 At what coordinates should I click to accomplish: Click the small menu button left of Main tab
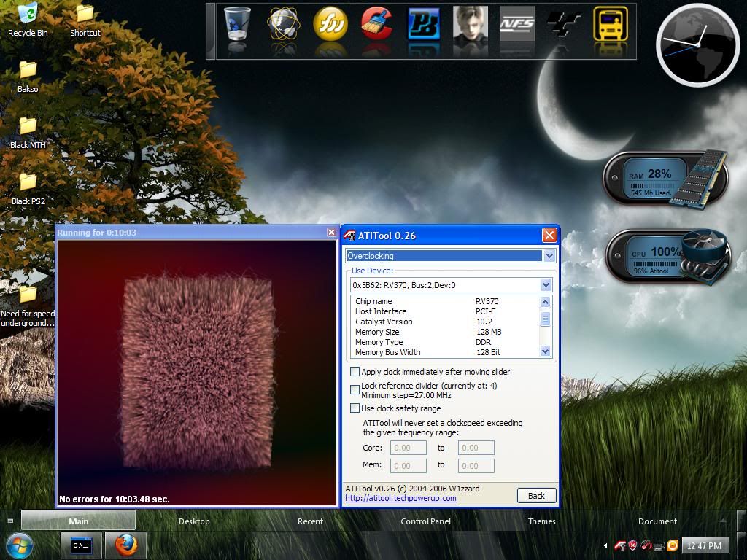(x=10, y=521)
